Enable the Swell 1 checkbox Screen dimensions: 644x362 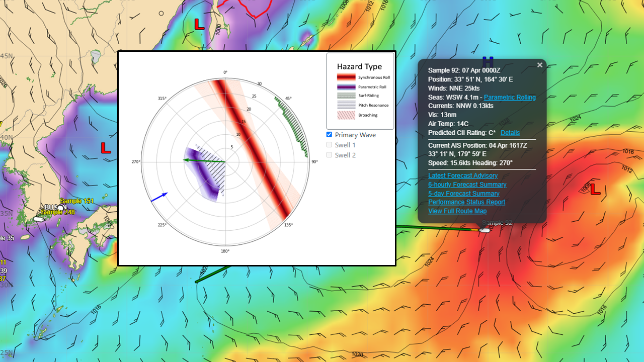[x=329, y=145]
